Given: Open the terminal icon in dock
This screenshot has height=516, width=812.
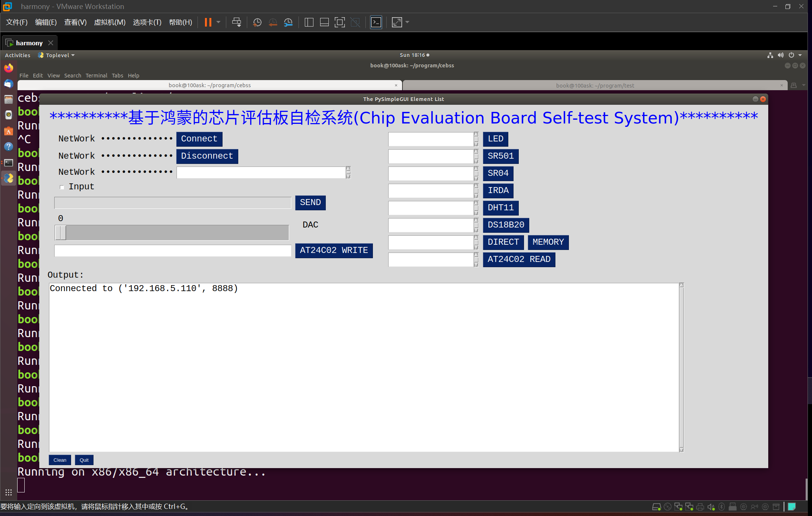Looking at the screenshot, I should click(x=9, y=163).
